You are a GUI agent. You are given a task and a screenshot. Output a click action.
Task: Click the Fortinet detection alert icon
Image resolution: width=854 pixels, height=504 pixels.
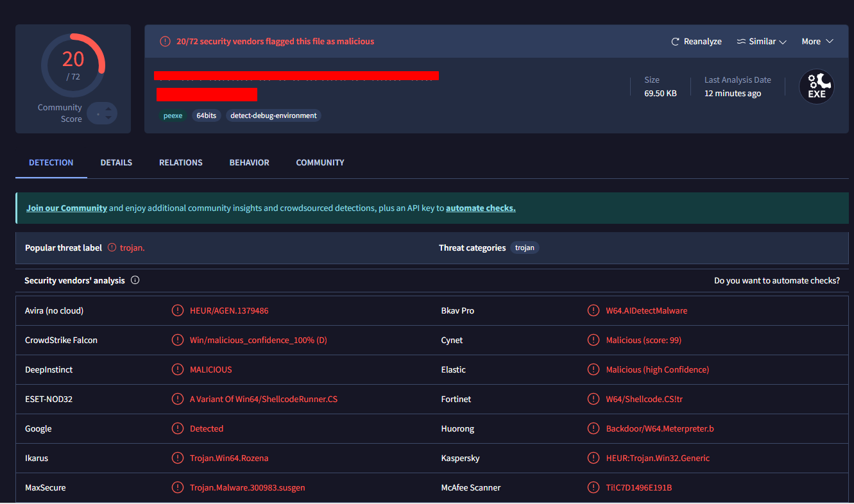point(594,399)
